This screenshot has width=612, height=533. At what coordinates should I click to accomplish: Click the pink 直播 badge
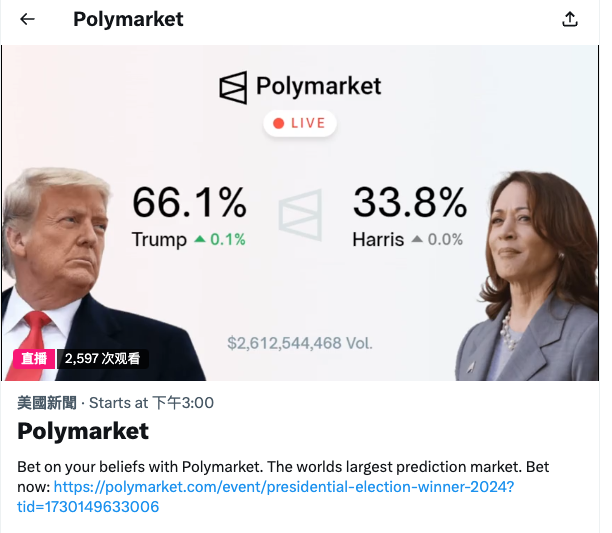click(34, 358)
